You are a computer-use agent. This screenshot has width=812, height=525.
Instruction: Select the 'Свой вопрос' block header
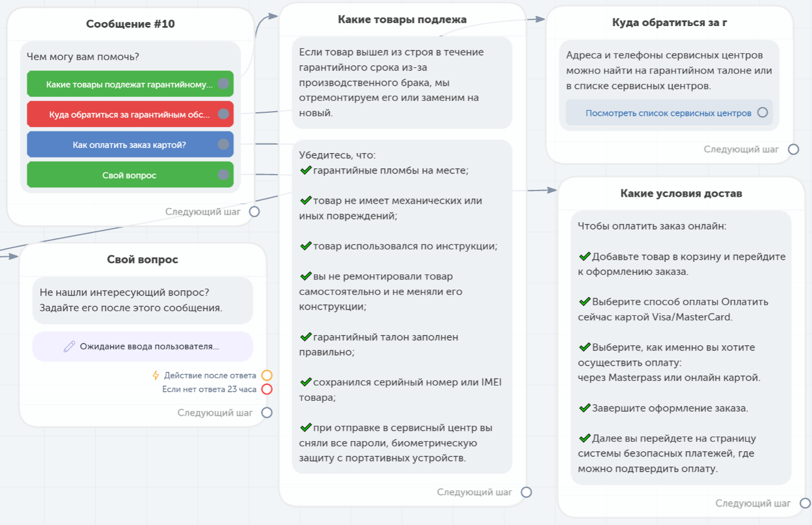pos(142,259)
